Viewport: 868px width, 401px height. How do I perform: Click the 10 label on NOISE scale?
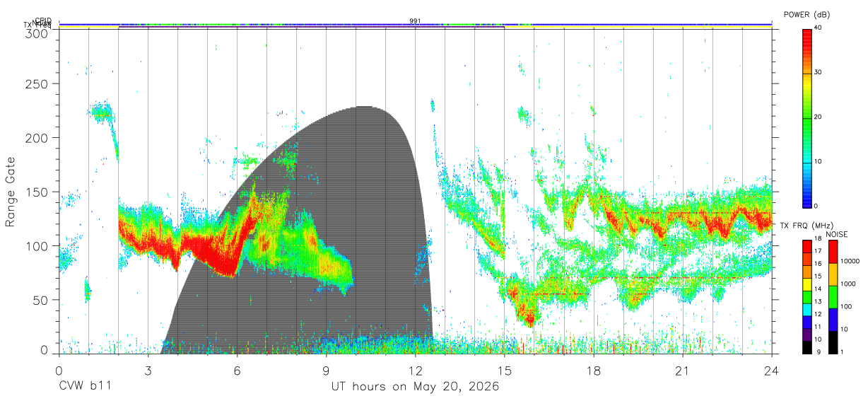pos(844,330)
